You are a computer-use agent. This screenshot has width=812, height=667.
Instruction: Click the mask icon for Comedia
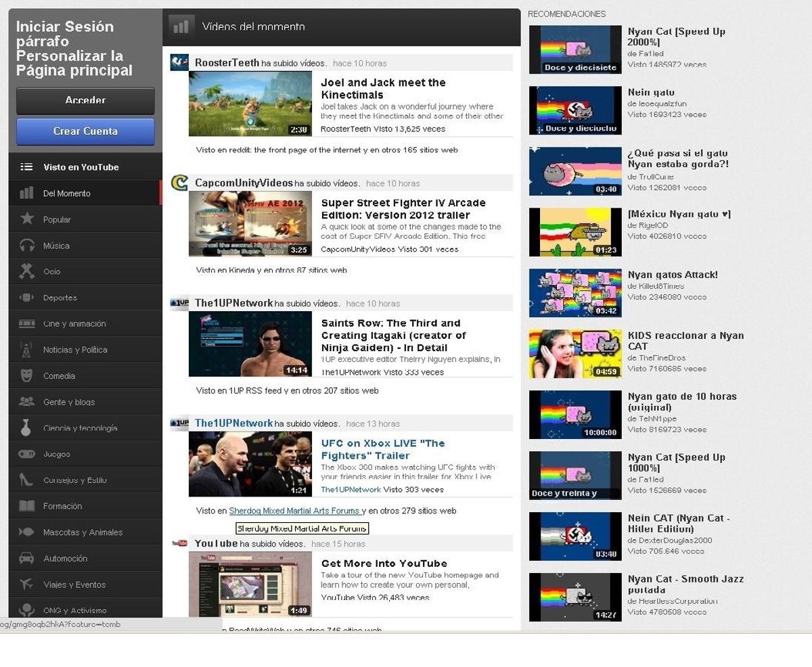tap(27, 375)
